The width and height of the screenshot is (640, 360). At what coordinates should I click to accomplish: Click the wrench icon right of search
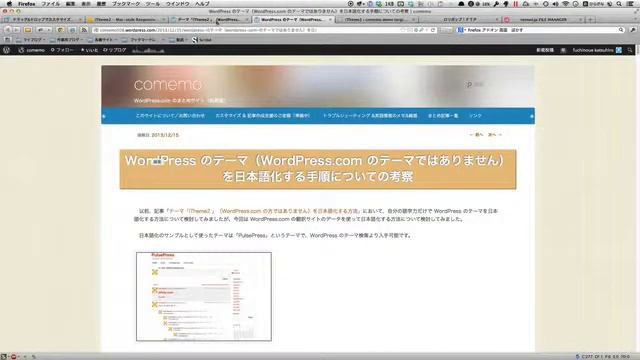pyautogui.click(x=633, y=30)
